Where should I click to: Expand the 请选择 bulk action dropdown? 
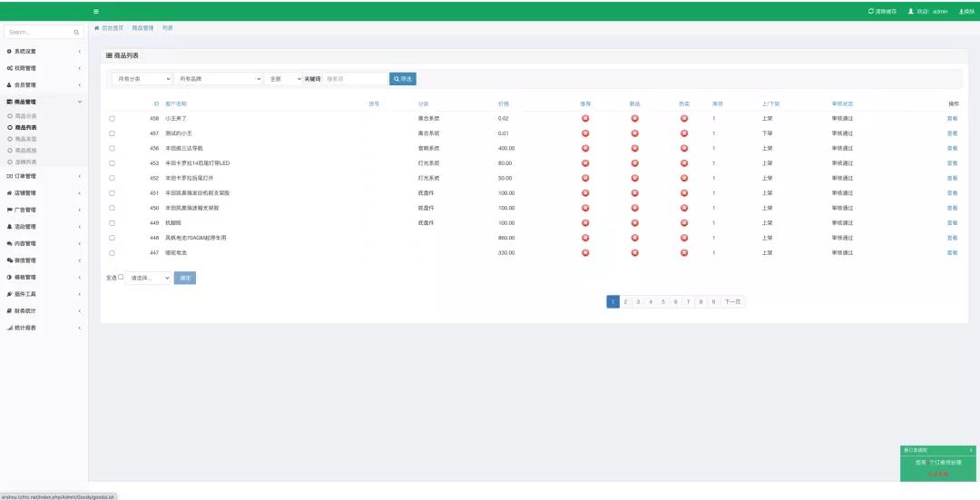click(x=148, y=278)
